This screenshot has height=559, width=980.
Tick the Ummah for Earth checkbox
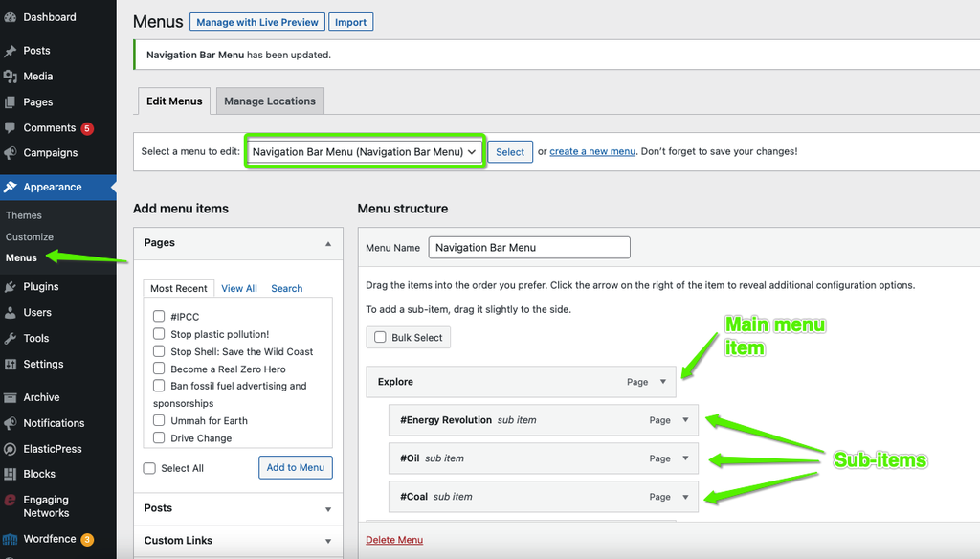[x=159, y=421]
